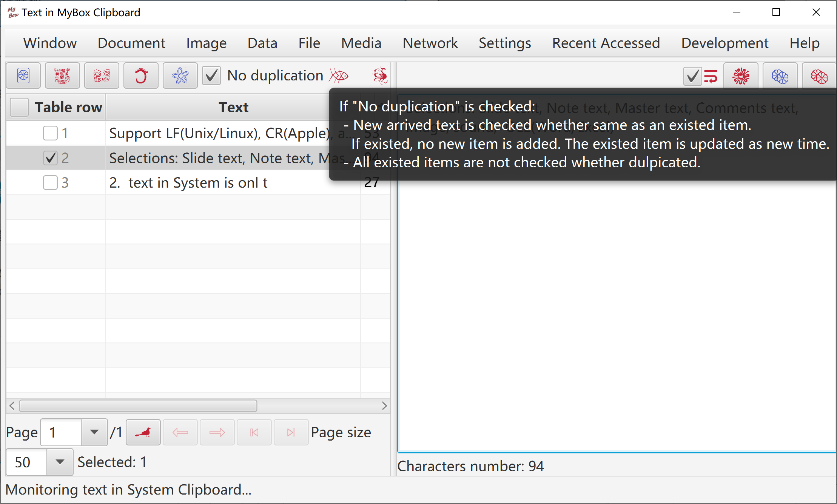Click the 'Text' column header

(233, 107)
